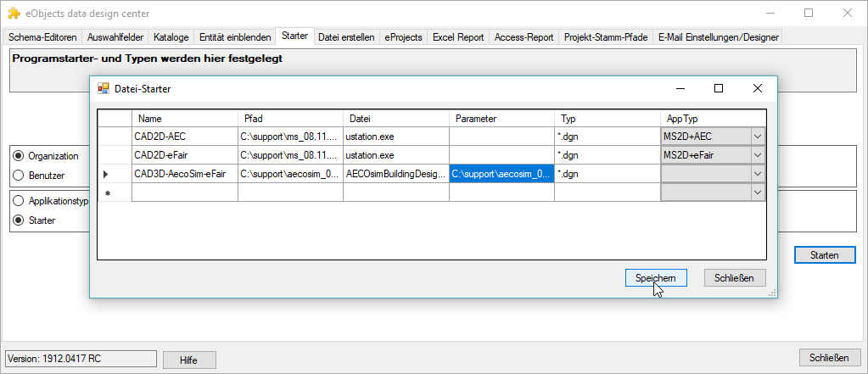Select the CAD2D-eFair name cell
This screenshot has width=868, height=374.
[x=185, y=155]
